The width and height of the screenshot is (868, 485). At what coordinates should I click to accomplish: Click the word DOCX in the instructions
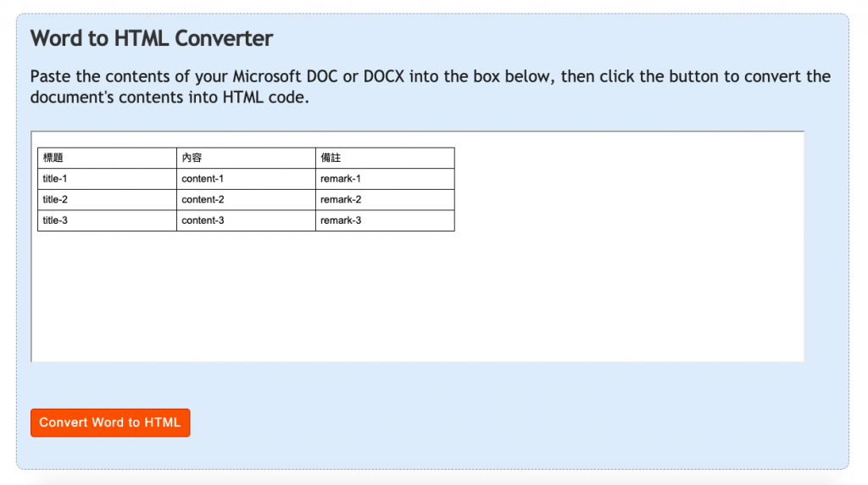click(384, 76)
